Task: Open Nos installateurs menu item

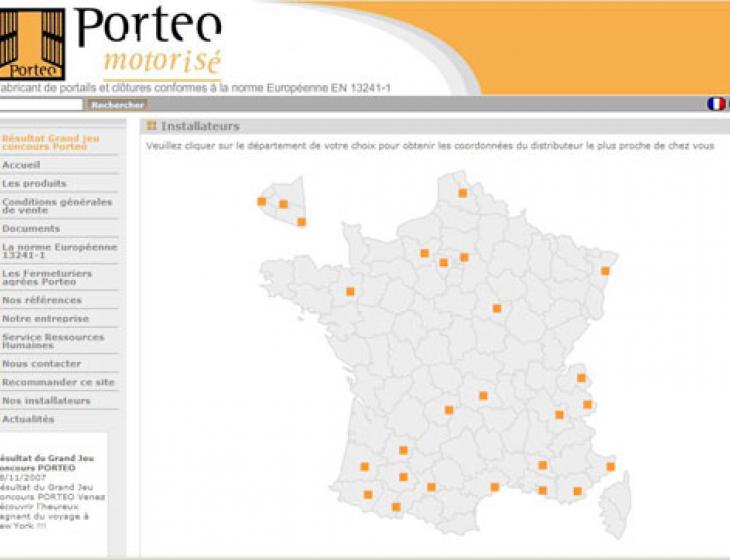Action: (46, 401)
